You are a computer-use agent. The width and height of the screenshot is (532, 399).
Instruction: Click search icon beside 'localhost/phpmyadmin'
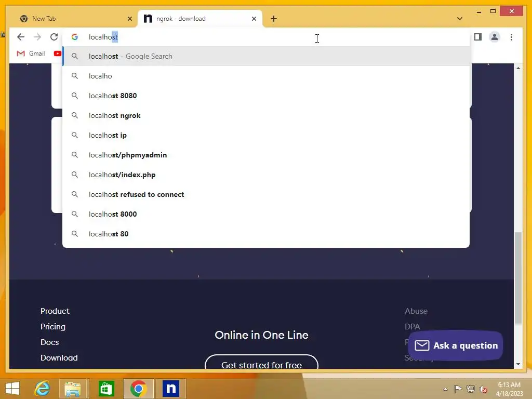click(75, 155)
